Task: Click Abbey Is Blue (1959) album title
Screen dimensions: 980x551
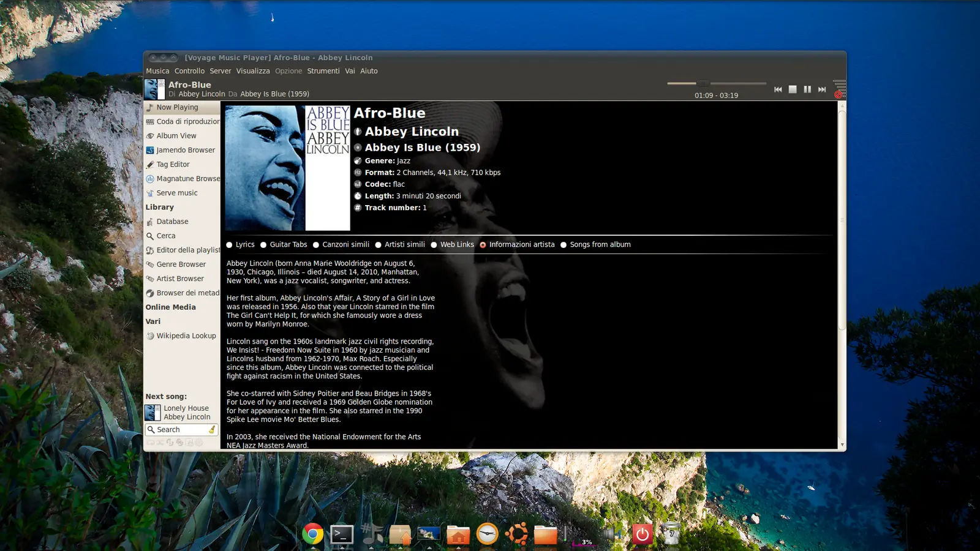Action: (423, 148)
